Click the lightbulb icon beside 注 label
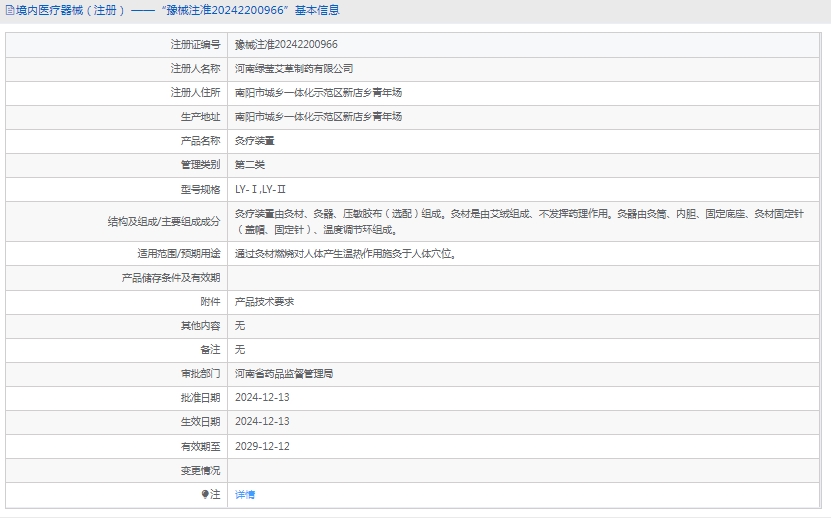This screenshot has height=518, width=831. [205, 494]
